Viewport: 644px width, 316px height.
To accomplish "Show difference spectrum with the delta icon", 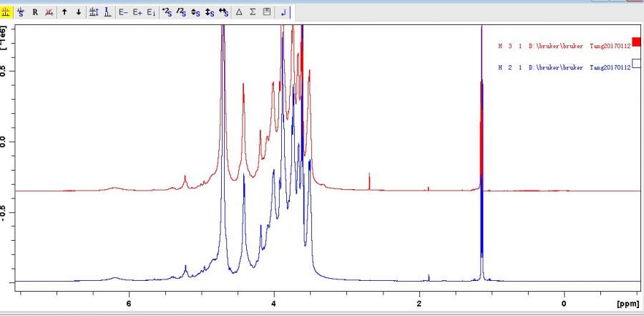I will [238, 12].
